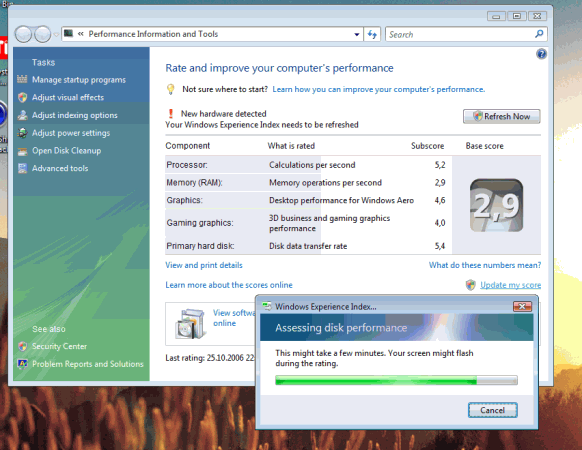Select the Memory (RAM) row label
The width and height of the screenshot is (582, 450).
click(x=194, y=183)
